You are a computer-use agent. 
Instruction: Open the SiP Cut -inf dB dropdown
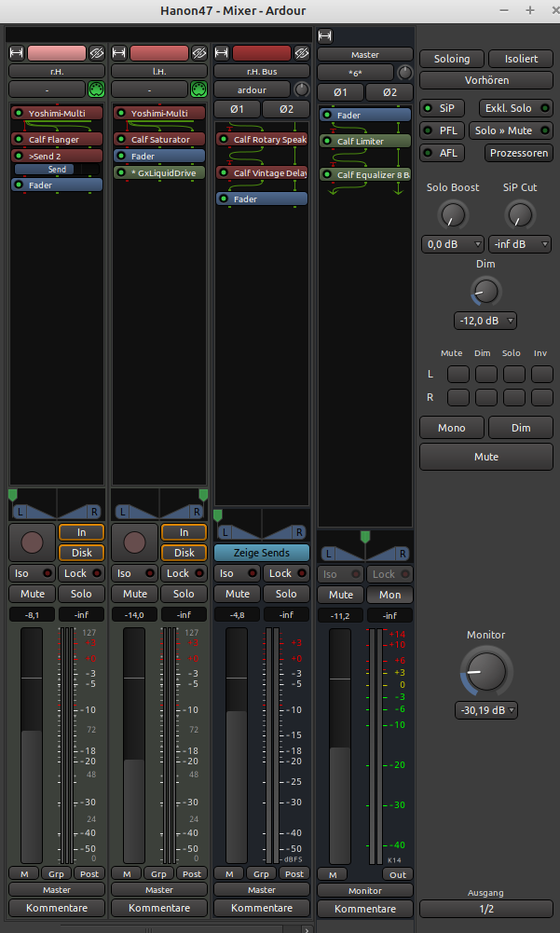[x=520, y=244]
